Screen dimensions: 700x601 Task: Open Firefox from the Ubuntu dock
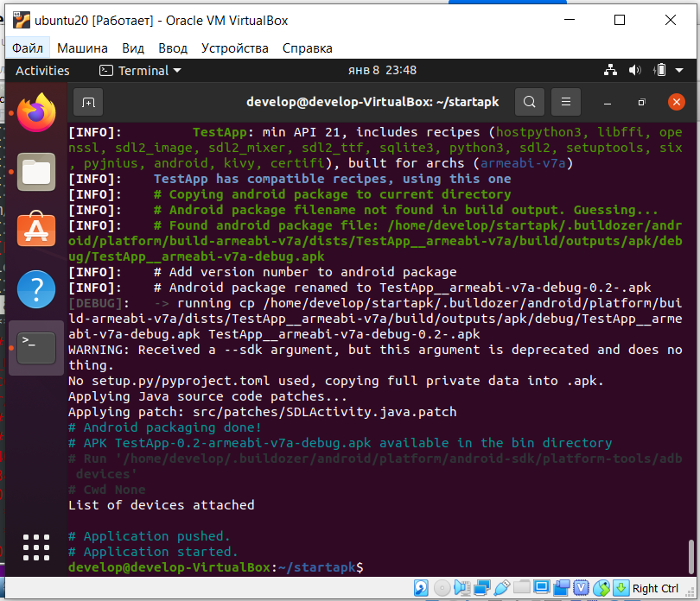point(36,112)
